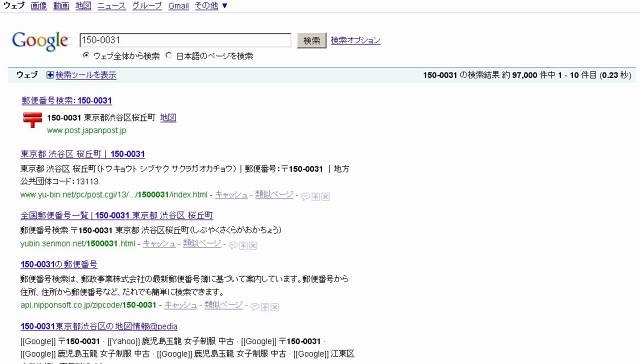Click the search input containing 150-0031
The height and width of the screenshot is (364, 640).
185,40
